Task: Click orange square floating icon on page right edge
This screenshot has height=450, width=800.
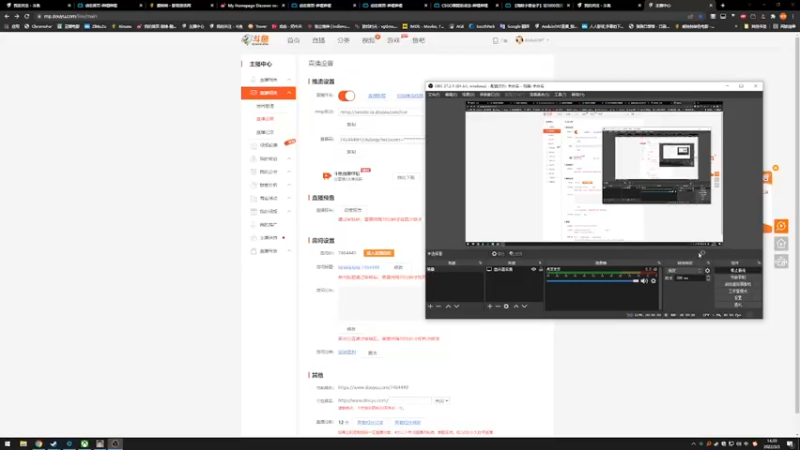Action: tap(781, 226)
